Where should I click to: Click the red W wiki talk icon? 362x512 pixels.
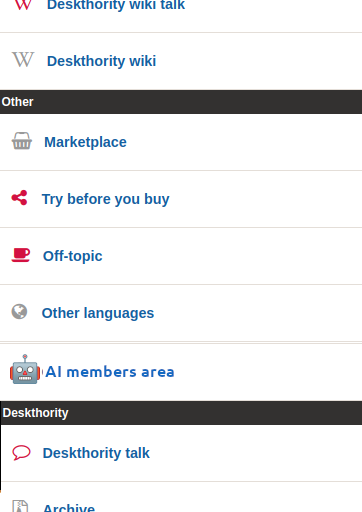point(23,5)
